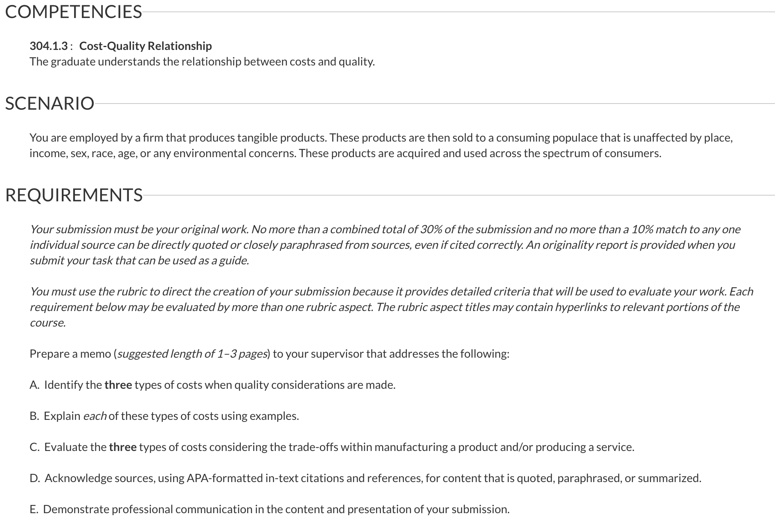Select requirement B about explaining costs with examples
Viewport: 775px width, 532px height.
(164, 416)
